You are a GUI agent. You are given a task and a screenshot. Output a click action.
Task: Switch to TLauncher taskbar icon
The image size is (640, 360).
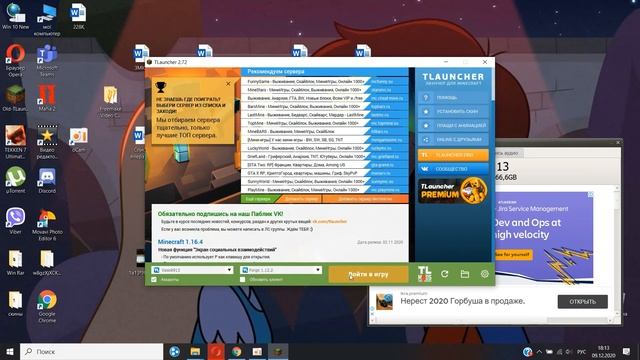pyautogui.click(x=278, y=351)
